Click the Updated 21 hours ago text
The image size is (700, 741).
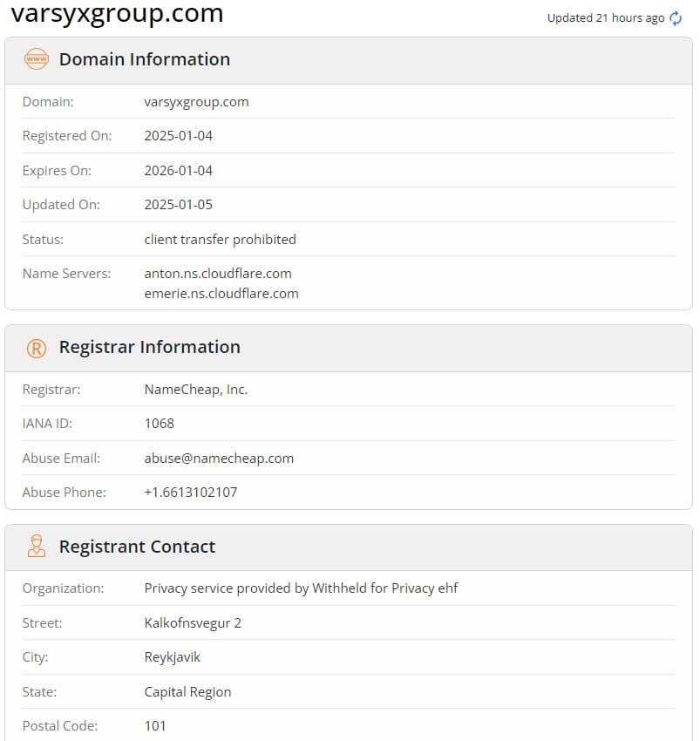[606, 18]
